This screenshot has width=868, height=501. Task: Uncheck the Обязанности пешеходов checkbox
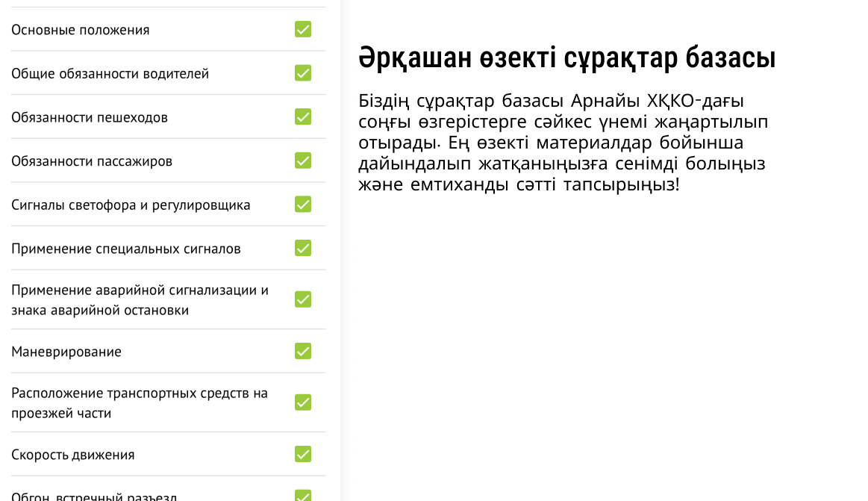(303, 116)
